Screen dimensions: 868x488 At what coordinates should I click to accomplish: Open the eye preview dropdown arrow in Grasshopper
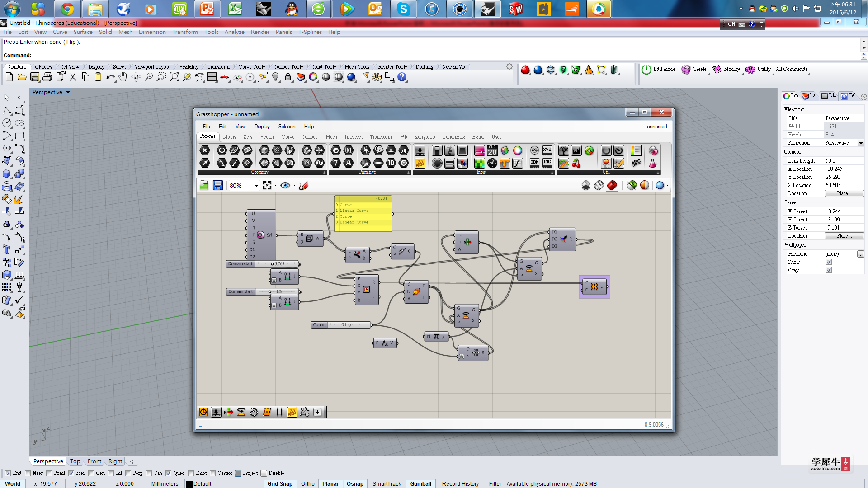(294, 185)
